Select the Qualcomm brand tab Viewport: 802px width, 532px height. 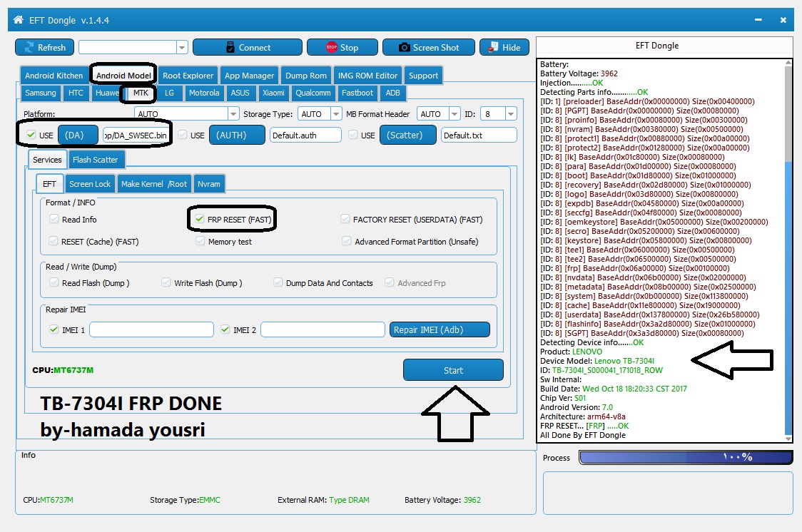[x=313, y=93]
